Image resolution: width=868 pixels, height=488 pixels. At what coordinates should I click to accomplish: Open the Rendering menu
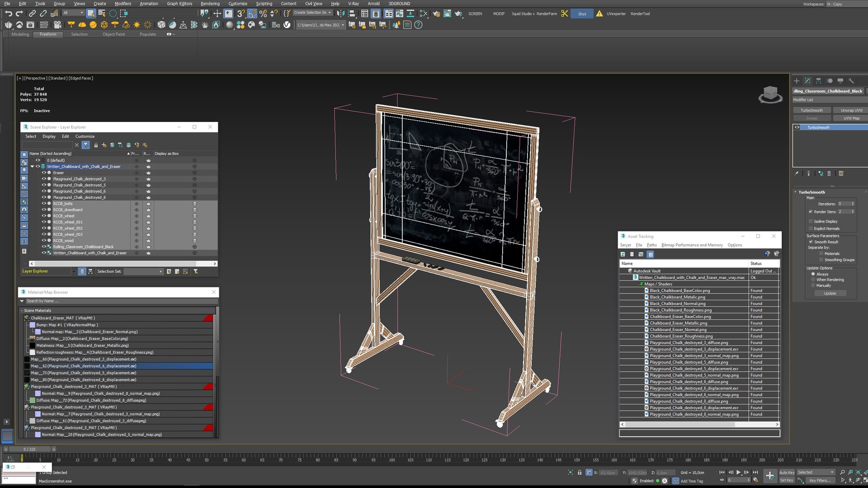210,4
